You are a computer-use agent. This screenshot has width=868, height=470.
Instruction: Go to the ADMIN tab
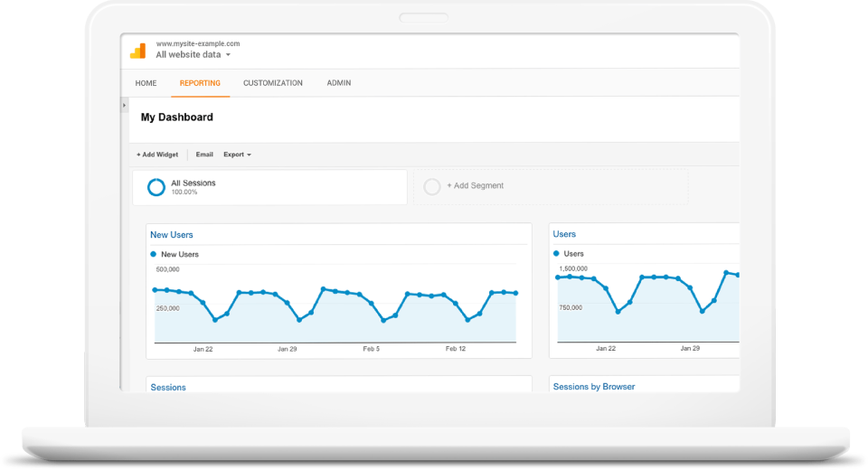click(339, 83)
